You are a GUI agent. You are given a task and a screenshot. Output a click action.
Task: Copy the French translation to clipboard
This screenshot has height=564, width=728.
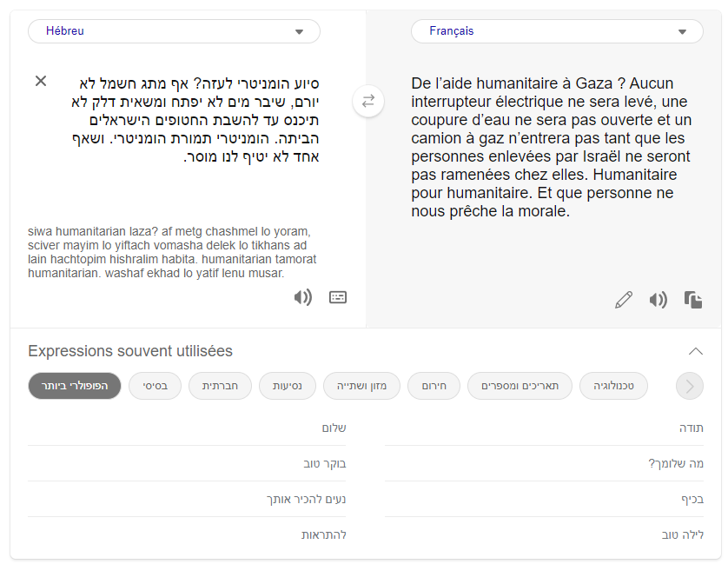[692, 300]
